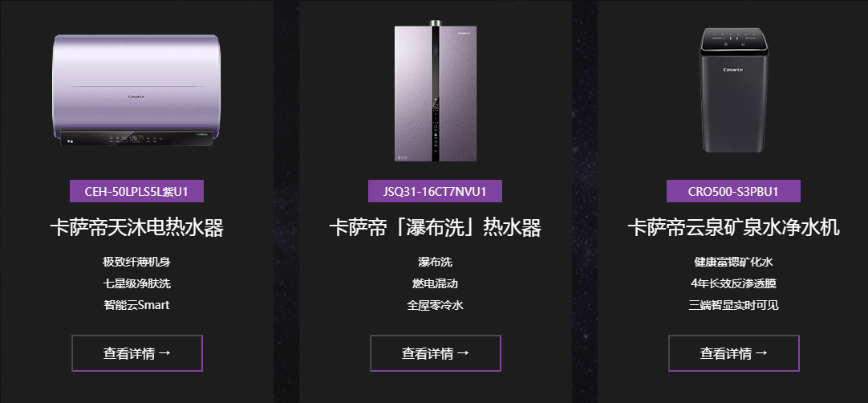Click the purple electric water heater image
This screenshot has height=403, width=868.
[x=136, y=91]
